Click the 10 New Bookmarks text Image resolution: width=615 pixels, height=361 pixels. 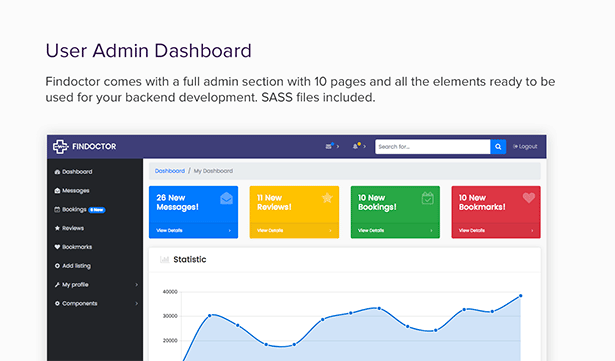[x=482, y=202]
